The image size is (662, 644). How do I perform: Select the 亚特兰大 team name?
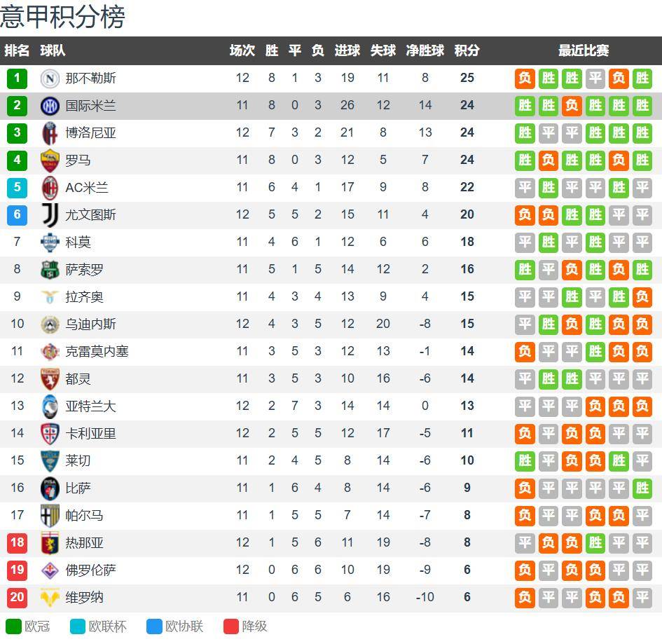(x=91, y=406)
